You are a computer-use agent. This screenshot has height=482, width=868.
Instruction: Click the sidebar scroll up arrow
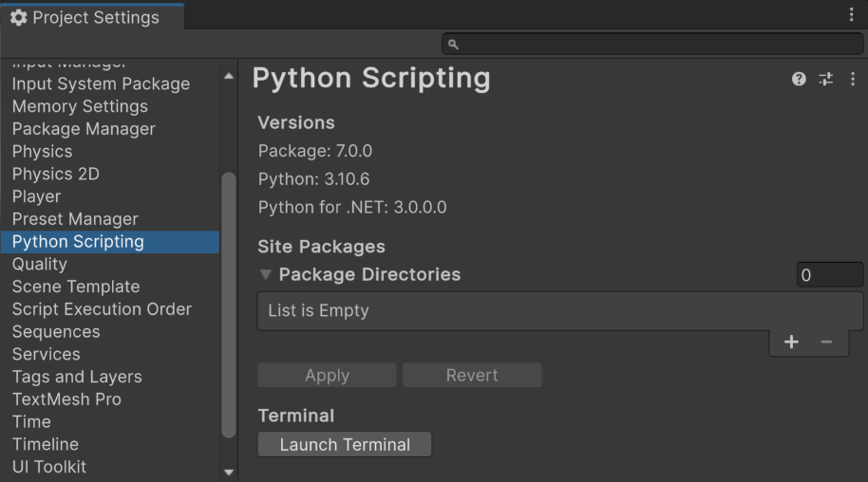[x=229, y=76]
